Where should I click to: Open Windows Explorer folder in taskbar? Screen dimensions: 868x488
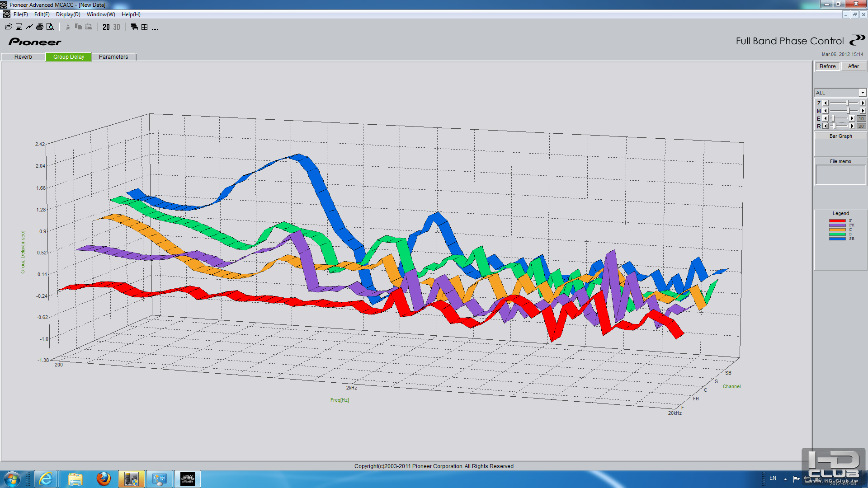[75, 479]
